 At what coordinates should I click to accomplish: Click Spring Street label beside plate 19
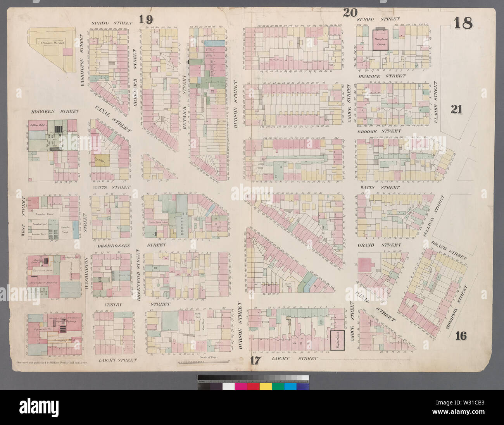112,23
